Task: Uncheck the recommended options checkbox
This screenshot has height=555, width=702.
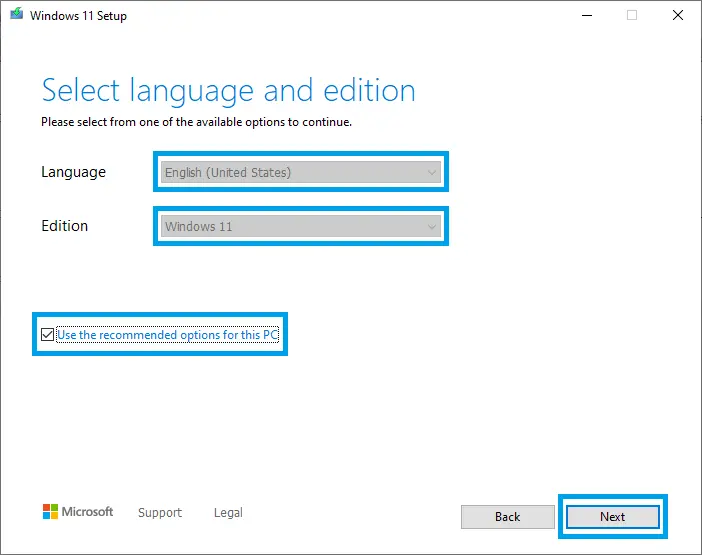Action: [47, 335]
